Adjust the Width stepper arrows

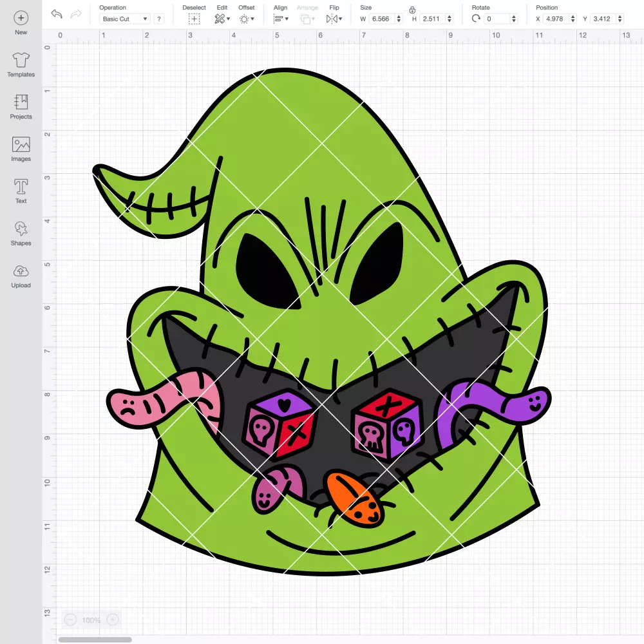(399, 19)
